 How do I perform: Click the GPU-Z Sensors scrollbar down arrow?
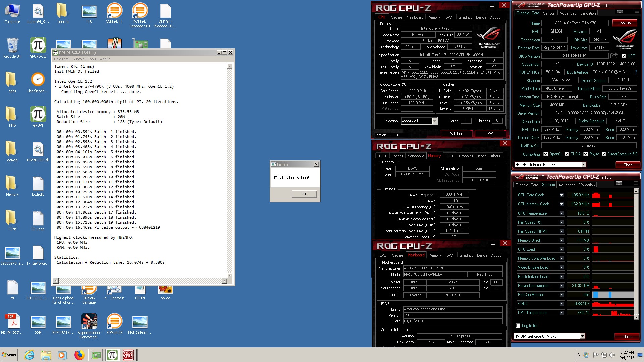(x=636, y=317)
